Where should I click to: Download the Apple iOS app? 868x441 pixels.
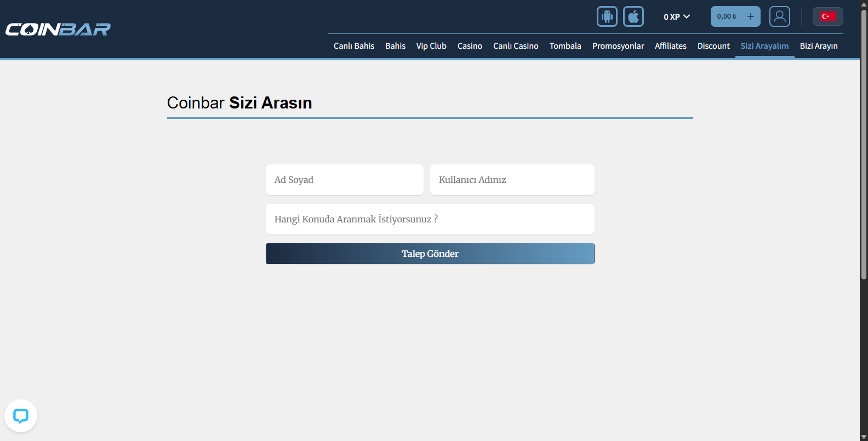tap(633, 16)
